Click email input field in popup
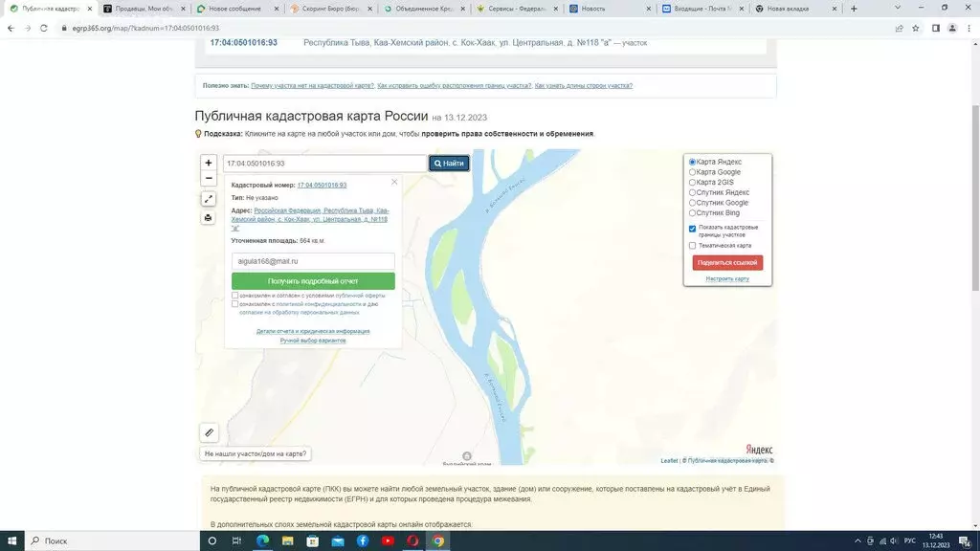 coord(313,261)
